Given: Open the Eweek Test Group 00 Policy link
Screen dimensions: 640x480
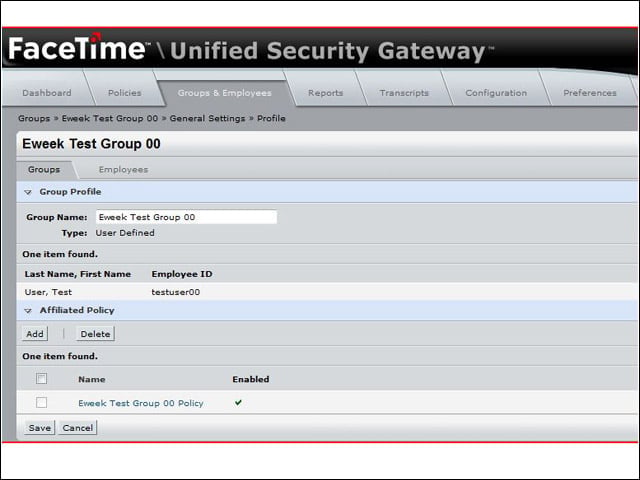Looking at the screenshot, I should [141, 403].
